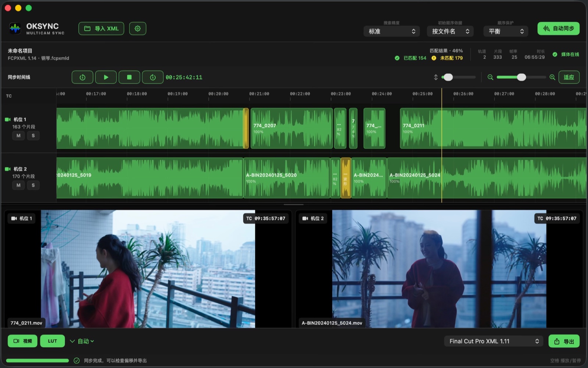Click the zoom-in magnifier icon
The width and height of the screenshot is (588, 368).
tap(552, 77)
